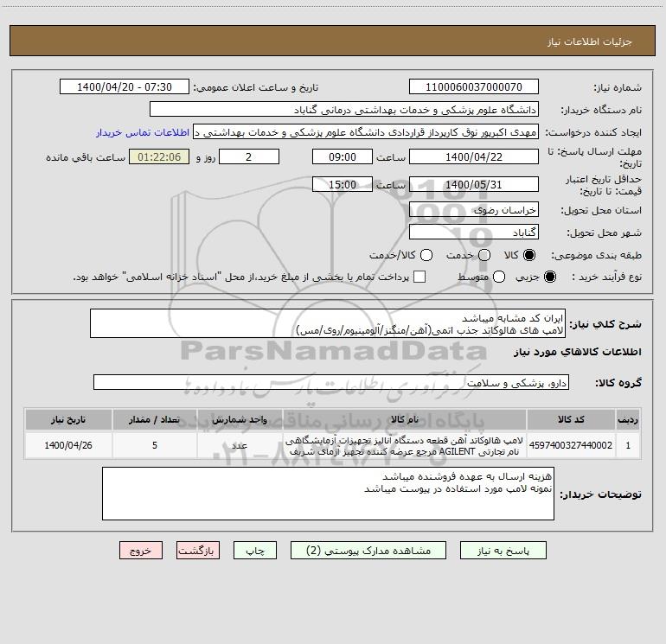Open مشاهده مدارک پیوستی (2) button
Image resolution: width=666 pixels, height=644 pixels.
click(x=368, y=551)
